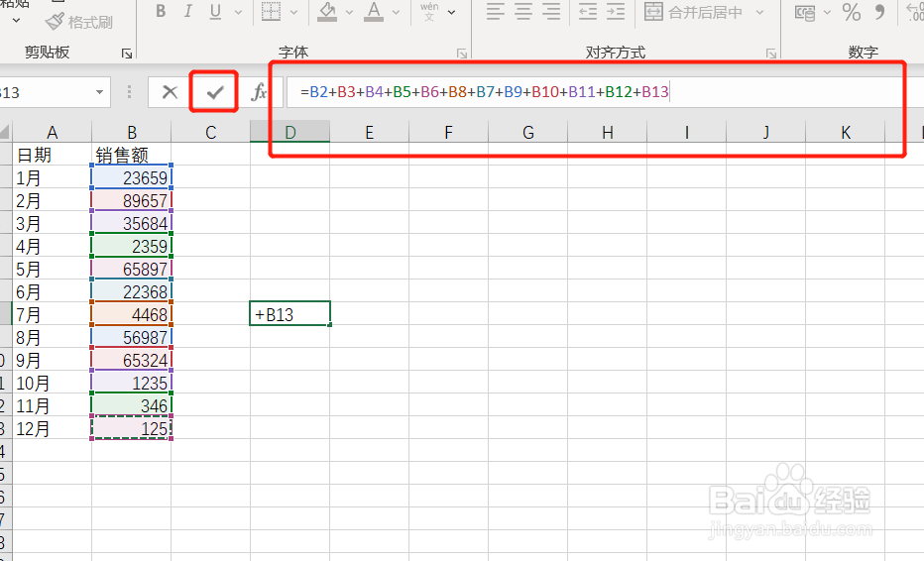Click Merge and Center (合并后居中)
The image size is (924, 561).
click(694, 11)
